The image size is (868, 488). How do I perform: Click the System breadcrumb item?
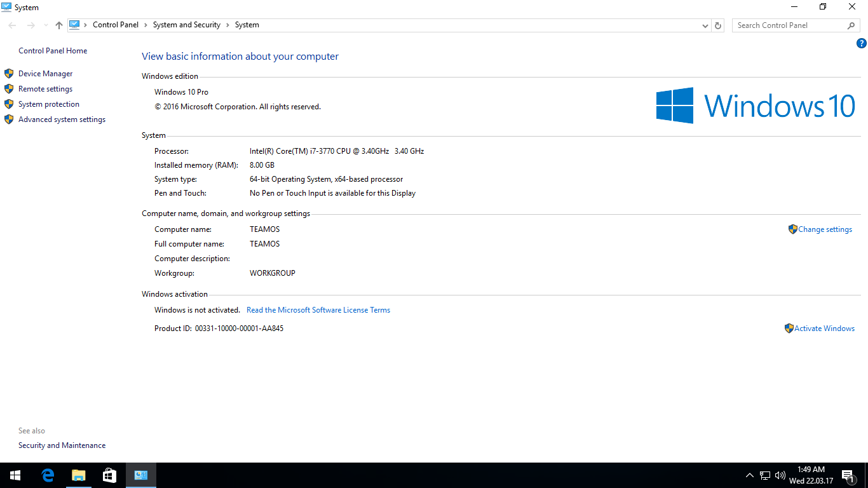pyautogui.click(x=247, y=25)
